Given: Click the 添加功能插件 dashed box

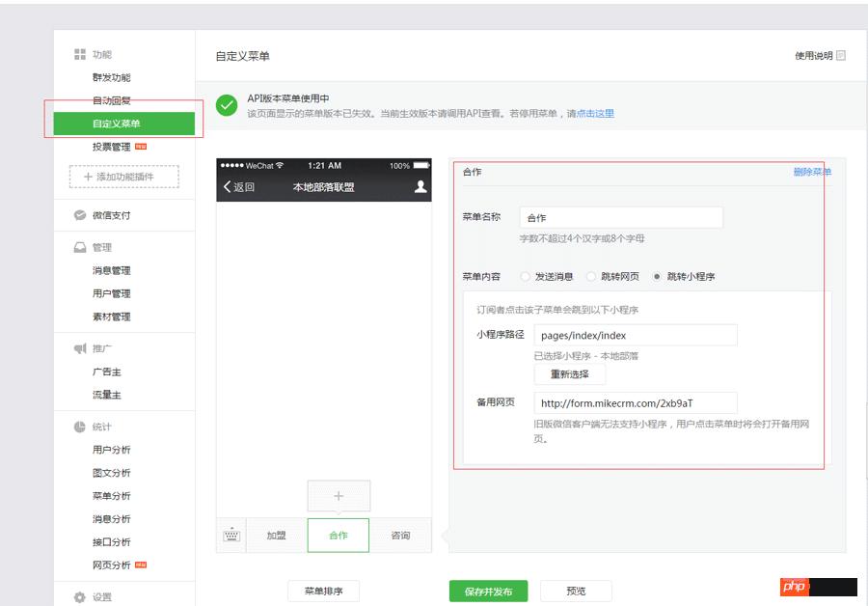Looking at the screenshot, I should pos(124,177).
